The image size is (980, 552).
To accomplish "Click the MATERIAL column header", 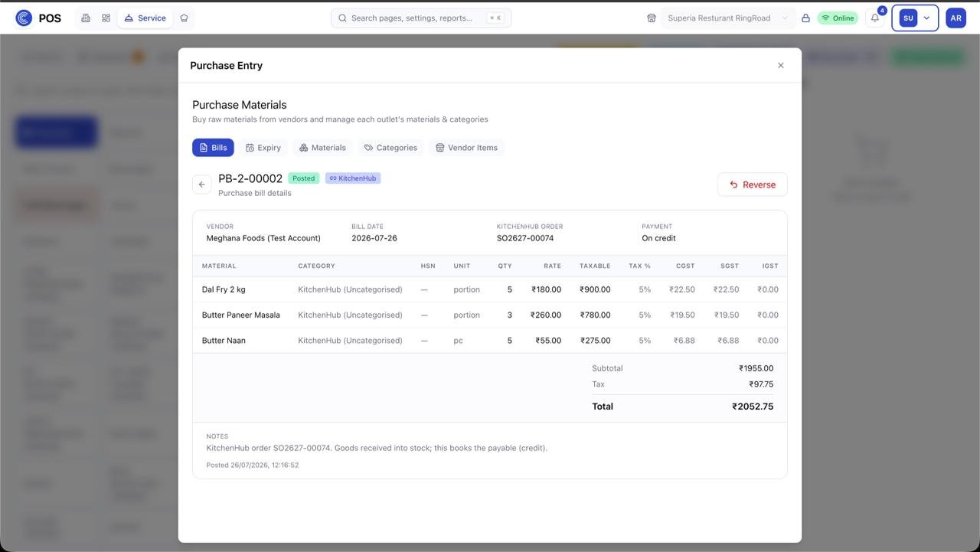I will [219, 266].
